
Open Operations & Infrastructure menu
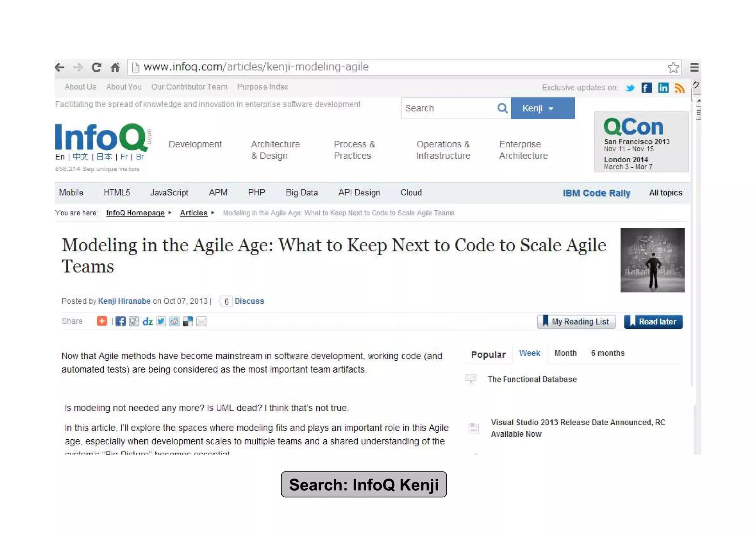click(x=443, y=150)
